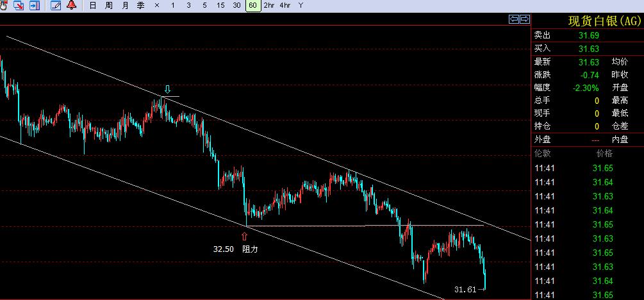Select the 30-minute timeframe

tap(236, 5)
